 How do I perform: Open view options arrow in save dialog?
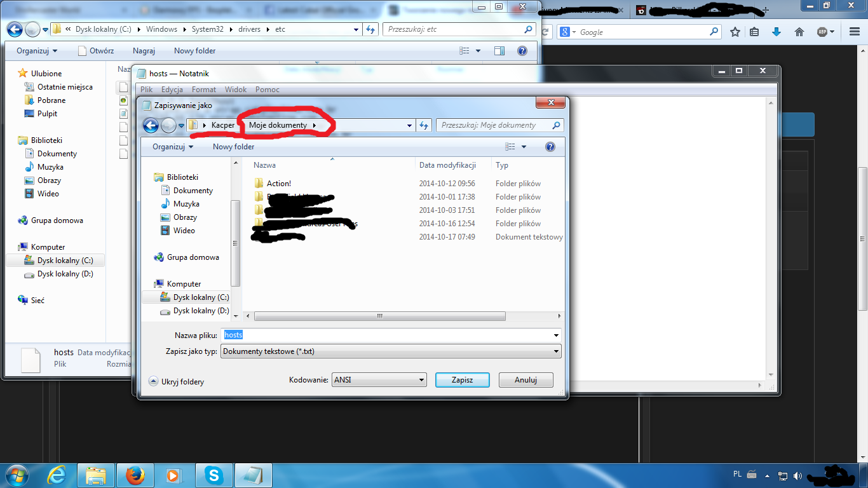524,147
